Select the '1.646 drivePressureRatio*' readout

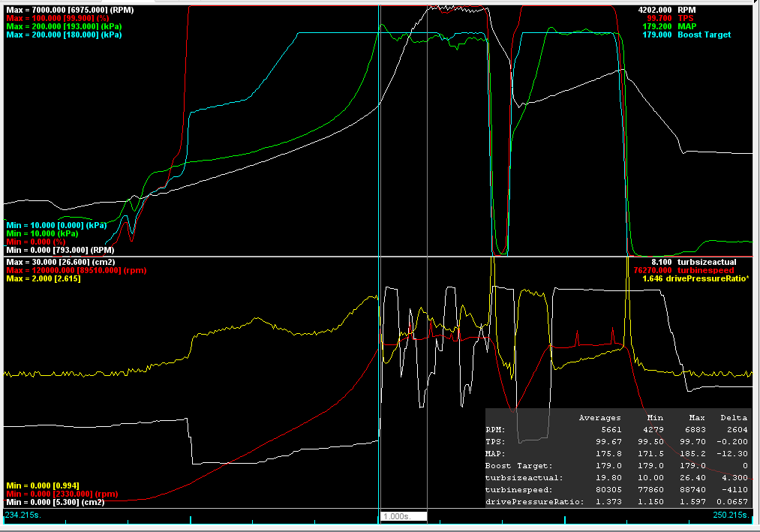tap(695, 278)
